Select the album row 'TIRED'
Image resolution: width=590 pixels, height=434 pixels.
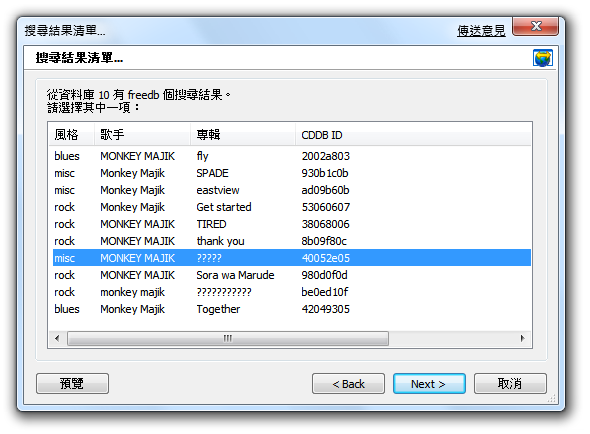tap(292, 224)
